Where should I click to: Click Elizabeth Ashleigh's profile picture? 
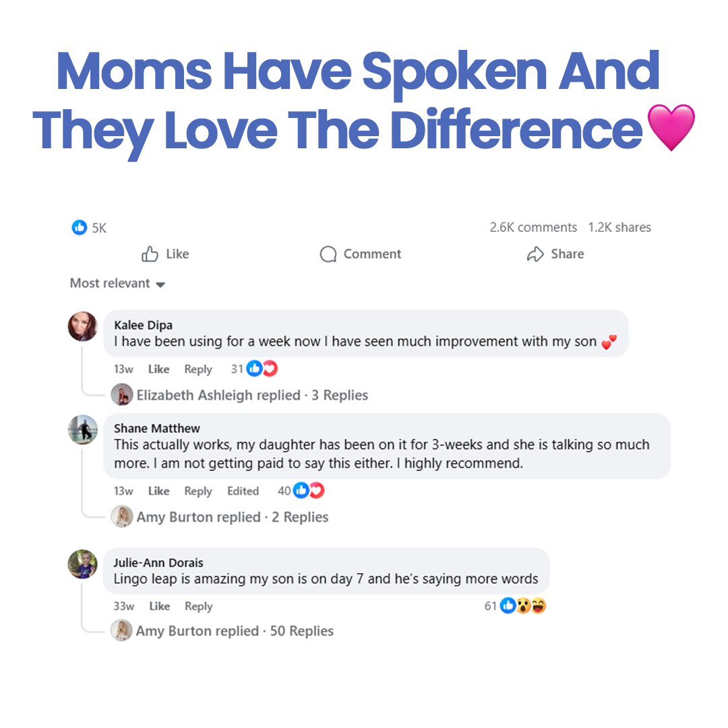click(122, 394)
